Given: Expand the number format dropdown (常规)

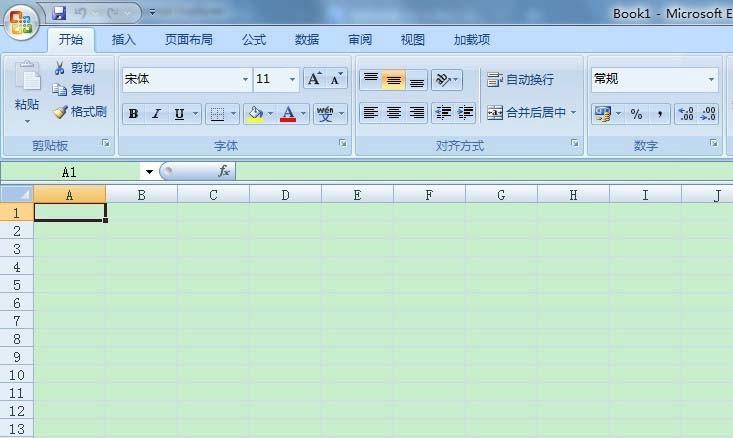Looking at the screenshot, I should tap(711, 79).
